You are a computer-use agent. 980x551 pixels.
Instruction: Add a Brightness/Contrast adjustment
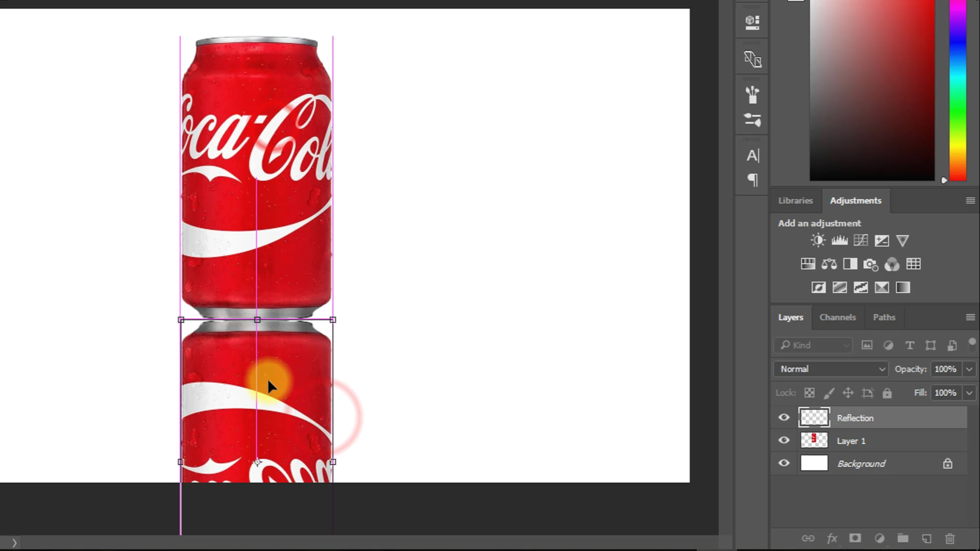coord(818,240)
